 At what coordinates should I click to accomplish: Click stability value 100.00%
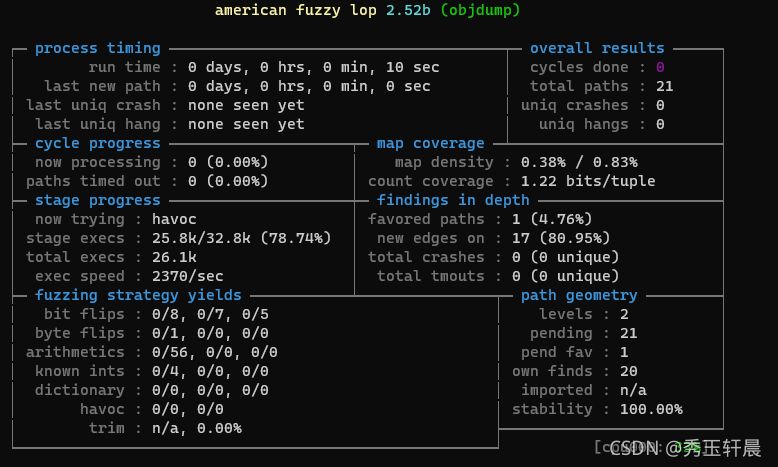click(x=651, y=409)
